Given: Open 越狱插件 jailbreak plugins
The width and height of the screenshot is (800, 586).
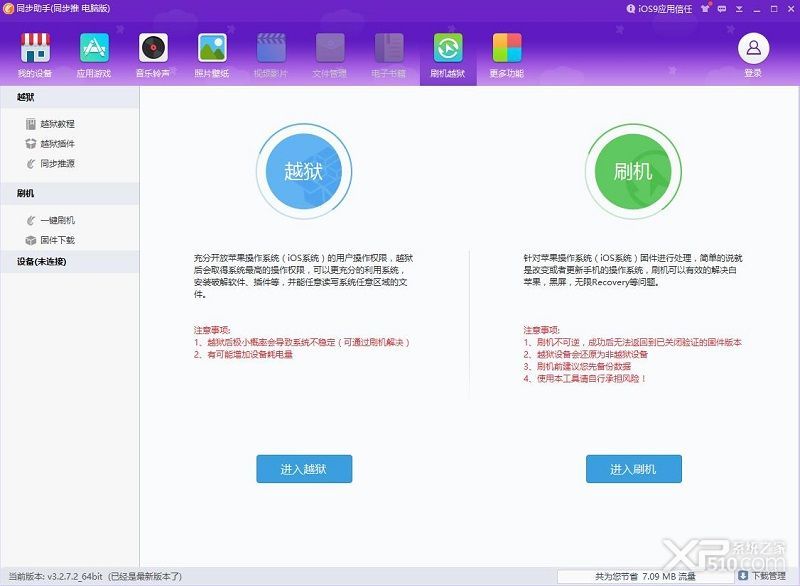Looking at the screenshot, I should [x=51, y=144].
